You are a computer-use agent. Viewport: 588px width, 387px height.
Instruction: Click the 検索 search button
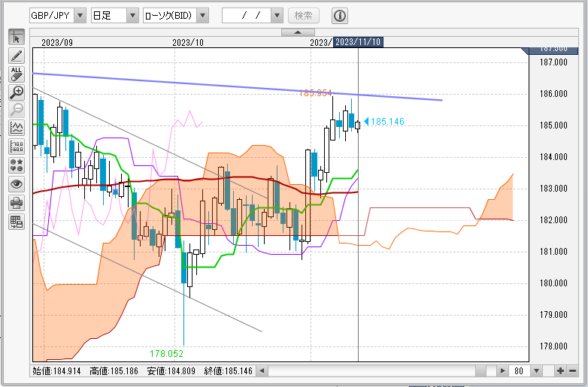pos(304,15)
